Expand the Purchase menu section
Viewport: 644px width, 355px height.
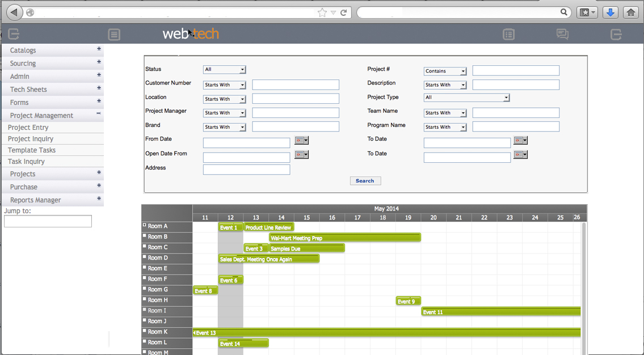(99, 185)
